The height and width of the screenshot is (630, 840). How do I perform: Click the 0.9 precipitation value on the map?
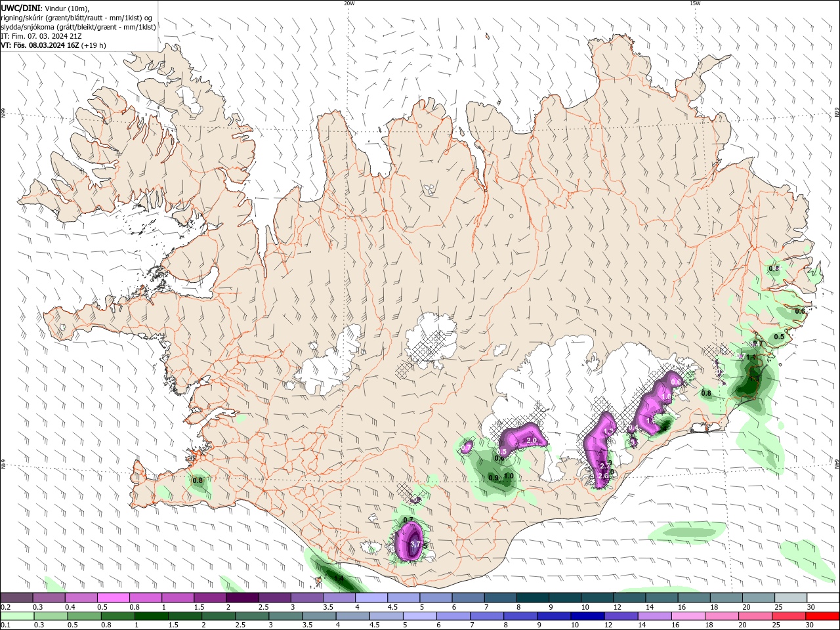(493, 478)
